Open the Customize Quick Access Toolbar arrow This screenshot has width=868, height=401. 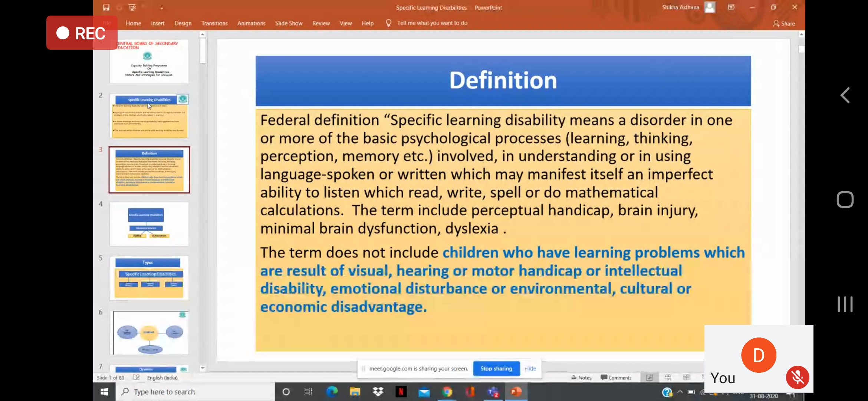[161, 8]
